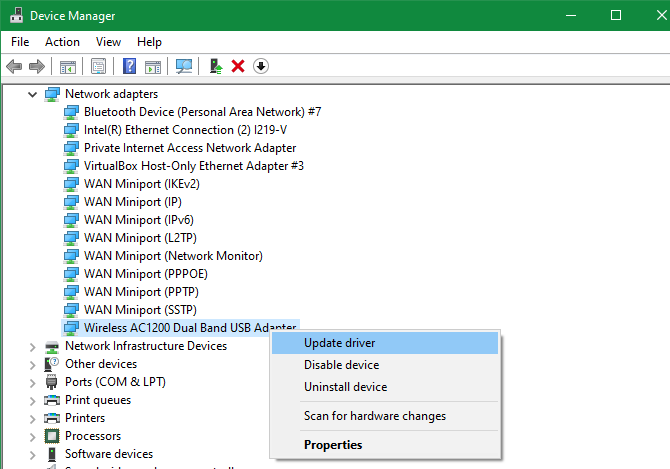Screen dimensions: 670x469
Task: Open the Help question mark toolbar icon
Action: (x=129, y=66)
